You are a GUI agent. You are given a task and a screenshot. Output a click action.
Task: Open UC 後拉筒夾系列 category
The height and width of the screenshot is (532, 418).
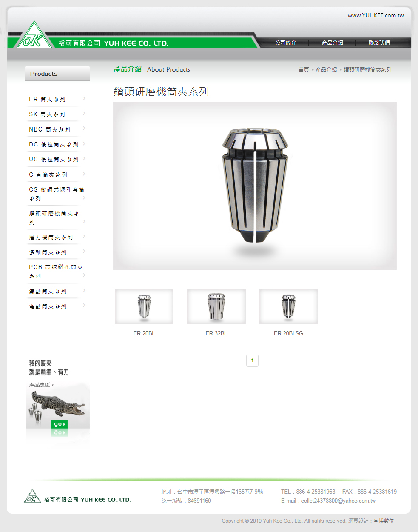(x=54, y=160)
